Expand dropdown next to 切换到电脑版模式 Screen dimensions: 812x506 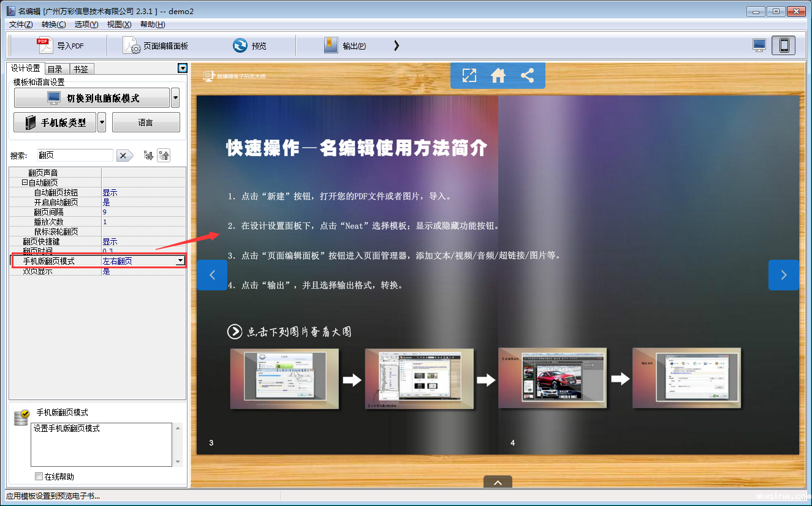coord(175,98)
